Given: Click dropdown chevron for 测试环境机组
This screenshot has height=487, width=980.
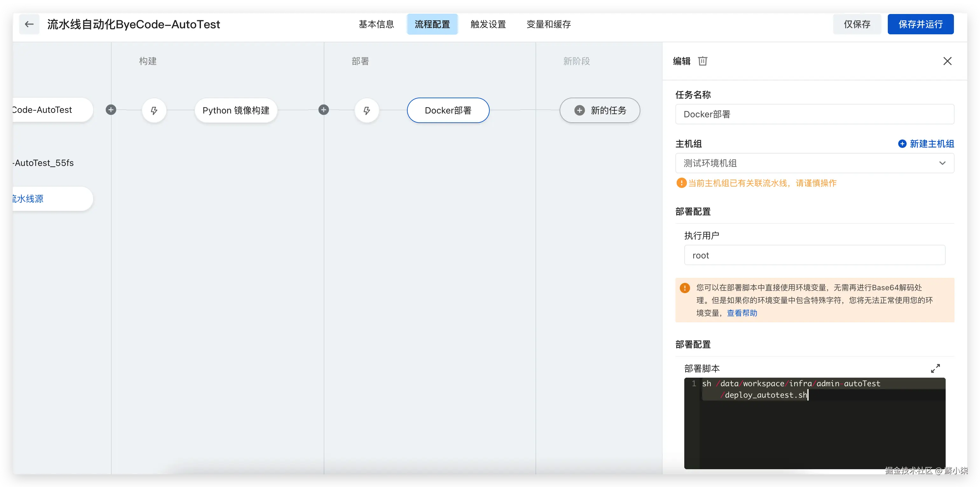Looking at the screenshot, I should (942, 163).
